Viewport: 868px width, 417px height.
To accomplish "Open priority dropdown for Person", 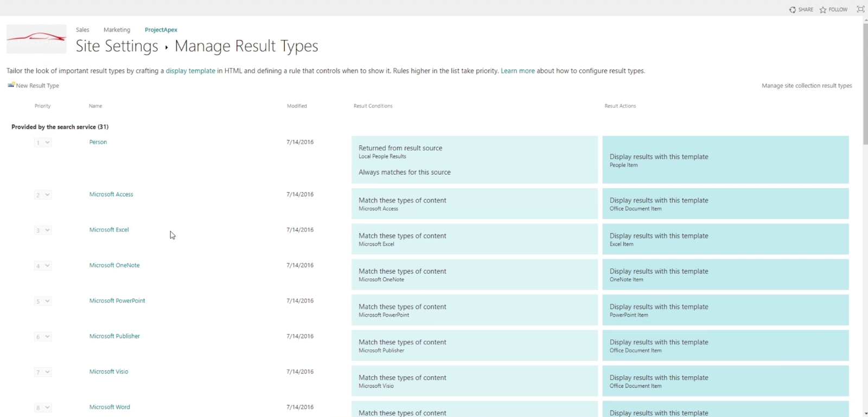I will (43, 143).
